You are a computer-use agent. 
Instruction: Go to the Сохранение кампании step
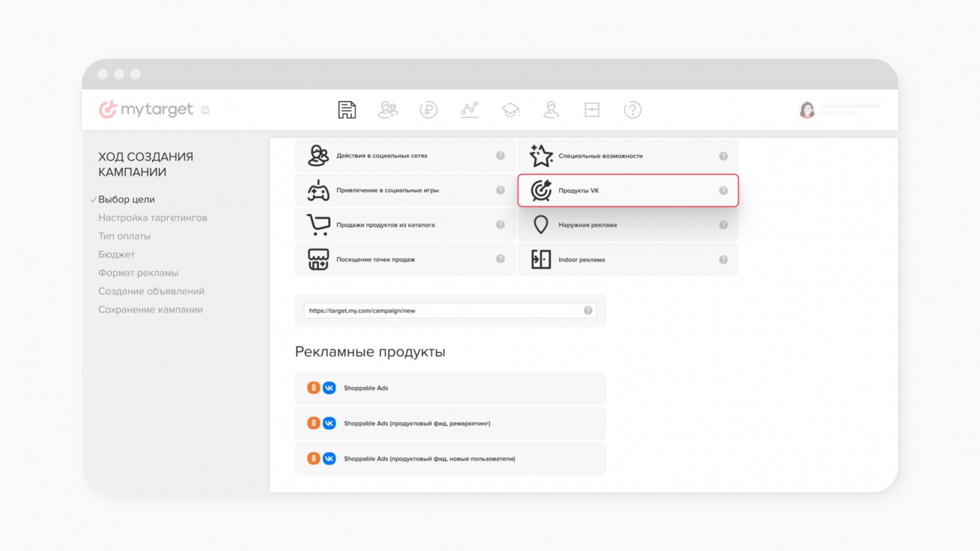click(151, 310)
